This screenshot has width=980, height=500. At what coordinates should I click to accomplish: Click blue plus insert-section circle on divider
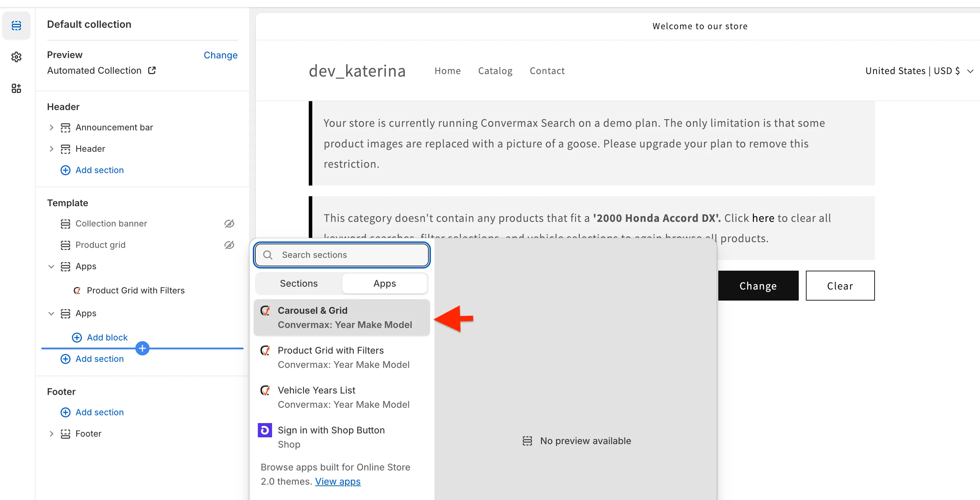point(142,348)
